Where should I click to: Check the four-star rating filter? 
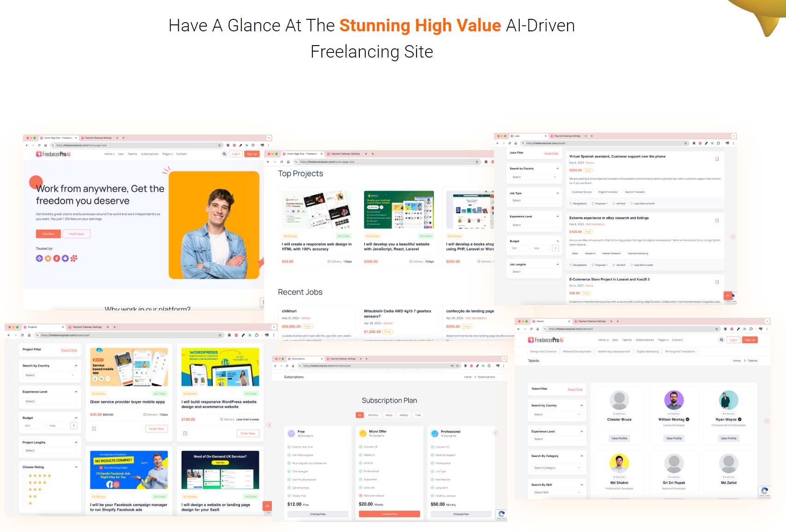click(25, 483)
